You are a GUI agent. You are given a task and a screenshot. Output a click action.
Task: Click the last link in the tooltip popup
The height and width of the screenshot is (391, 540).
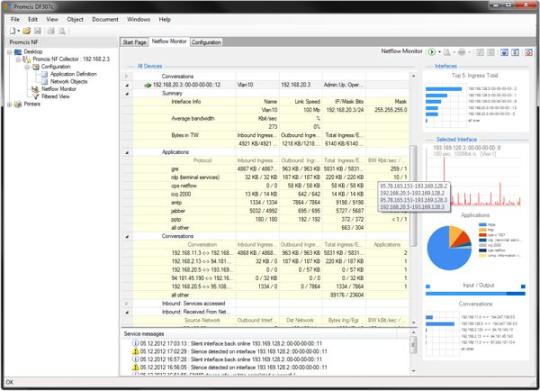point(412,207)
